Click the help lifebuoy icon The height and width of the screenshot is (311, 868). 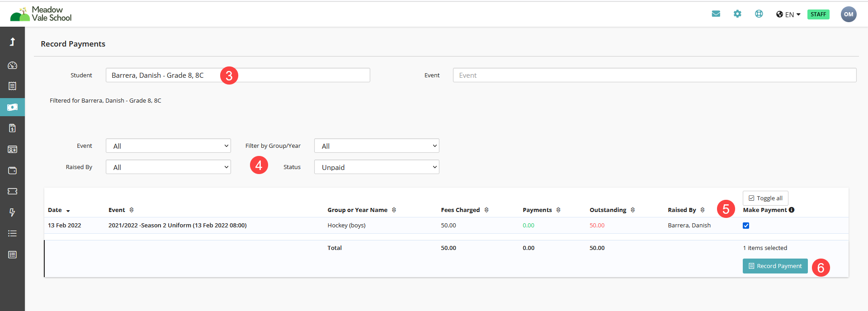[759, 14]
